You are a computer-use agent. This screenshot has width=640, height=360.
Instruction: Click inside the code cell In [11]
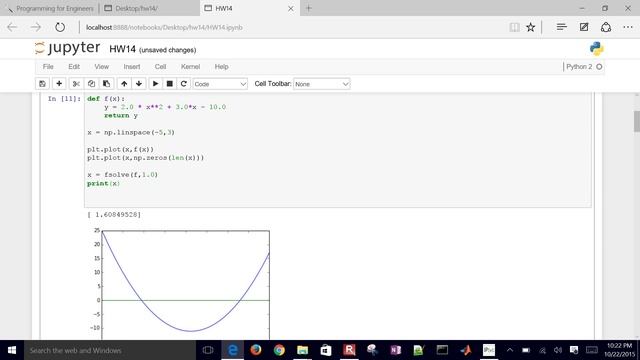click(338, 150)
